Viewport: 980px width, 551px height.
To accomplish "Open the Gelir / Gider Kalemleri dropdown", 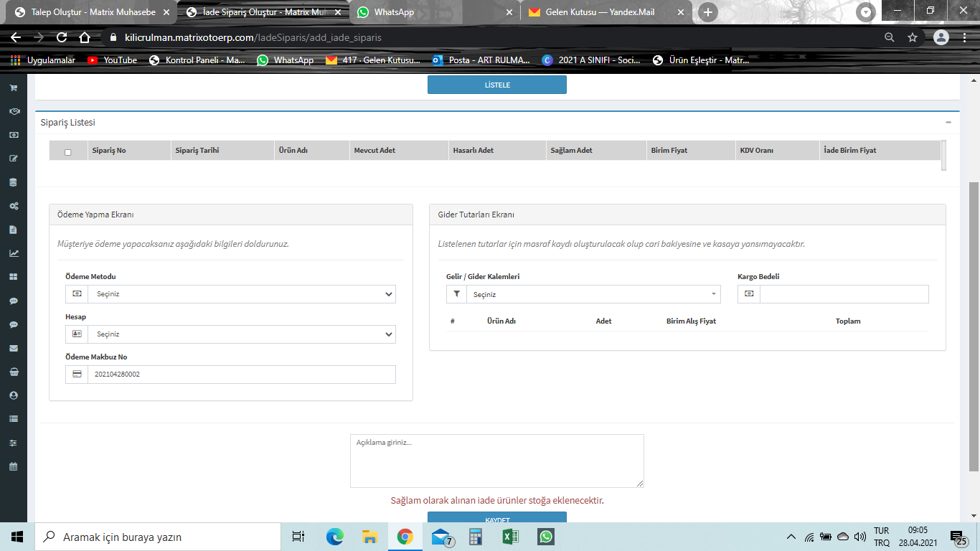I will pos(592,294).
